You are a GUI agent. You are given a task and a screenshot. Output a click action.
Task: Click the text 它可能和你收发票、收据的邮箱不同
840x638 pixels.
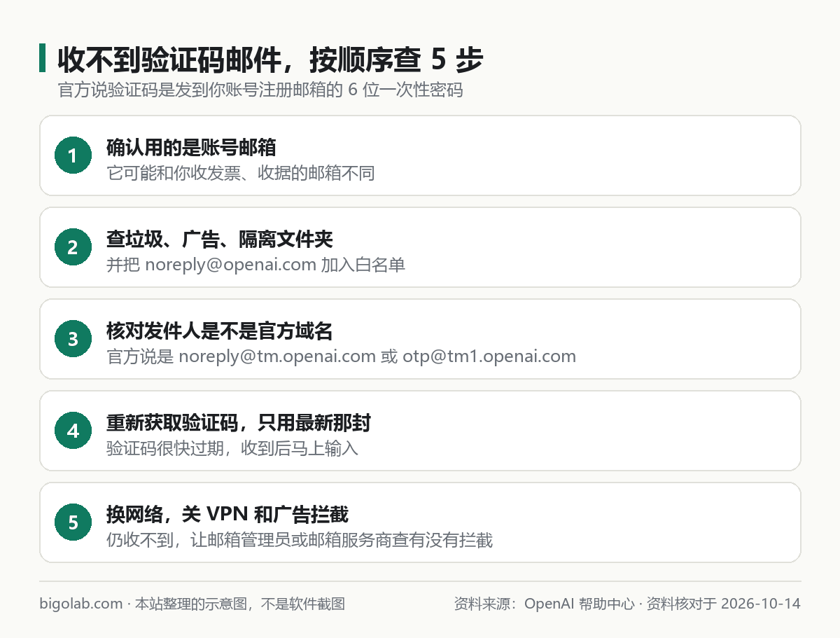(x=241, y=172)
